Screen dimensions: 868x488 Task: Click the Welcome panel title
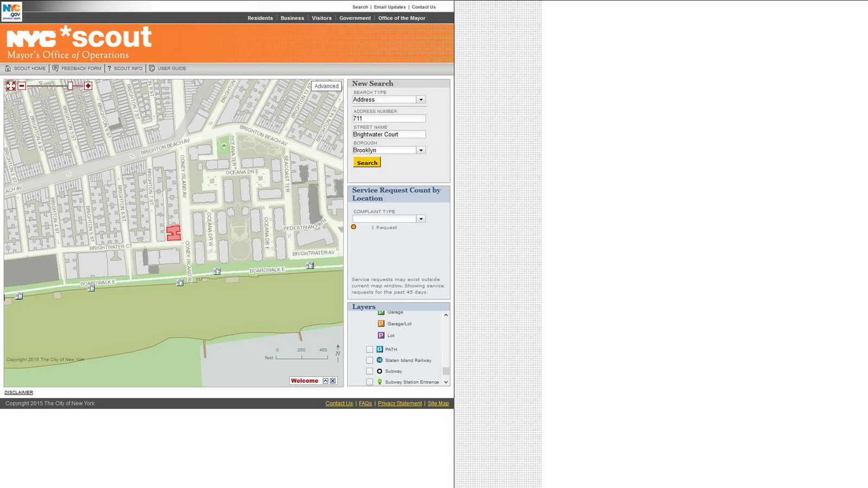[x=304, y=381]
